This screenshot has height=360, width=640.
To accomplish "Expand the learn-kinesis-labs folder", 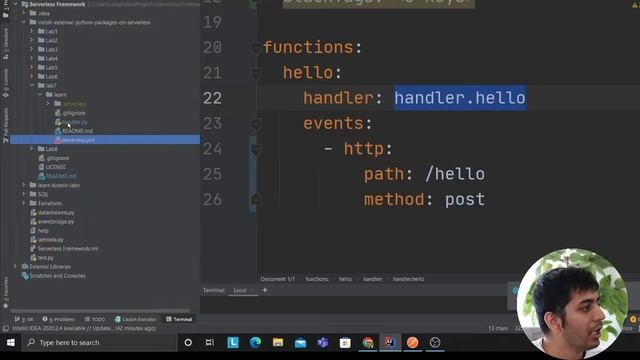I will [x=24, y=185].
